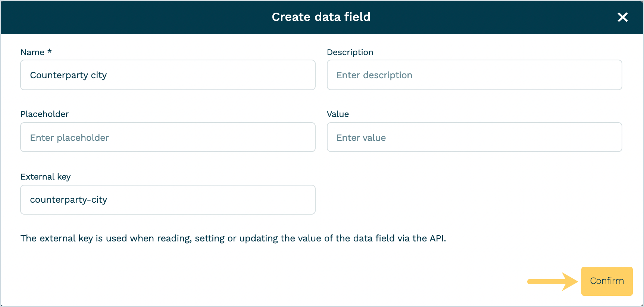
Task: Click the yellow arrow pointing at Confirm
Action: (552, 282)
